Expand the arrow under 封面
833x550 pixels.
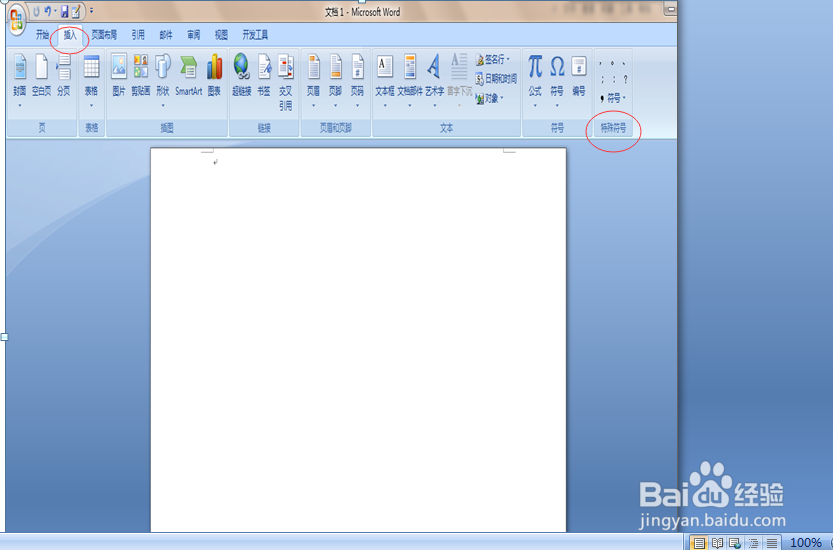click(20, 106)
